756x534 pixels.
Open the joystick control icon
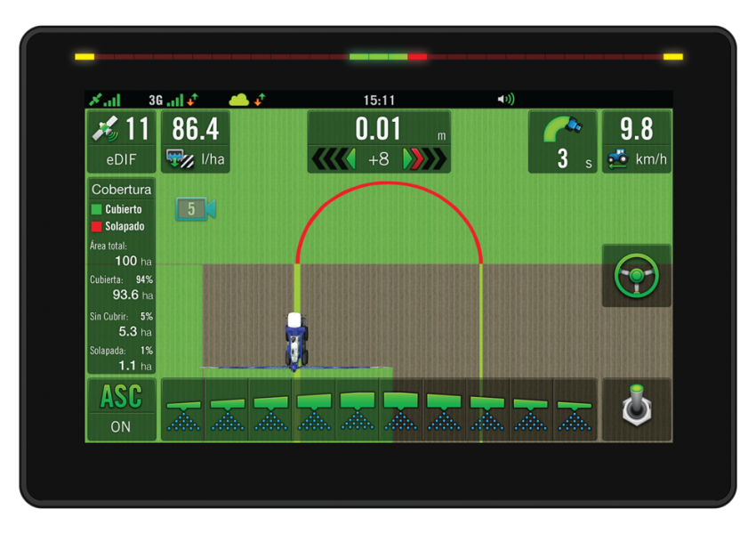(637, 409)
